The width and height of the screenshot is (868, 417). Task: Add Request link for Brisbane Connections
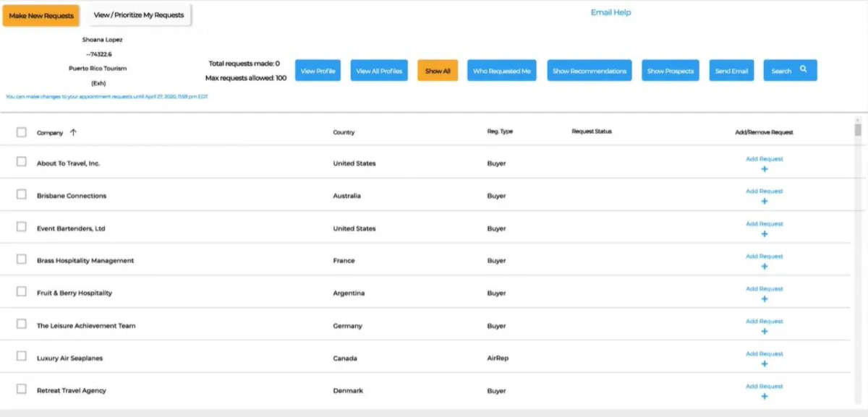point(765,192)
